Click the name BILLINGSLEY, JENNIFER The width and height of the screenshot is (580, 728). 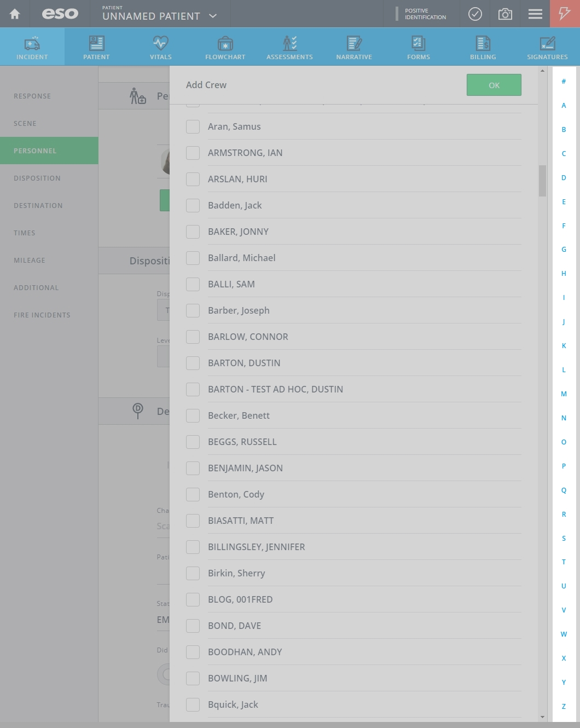click(x=257, y=547)
